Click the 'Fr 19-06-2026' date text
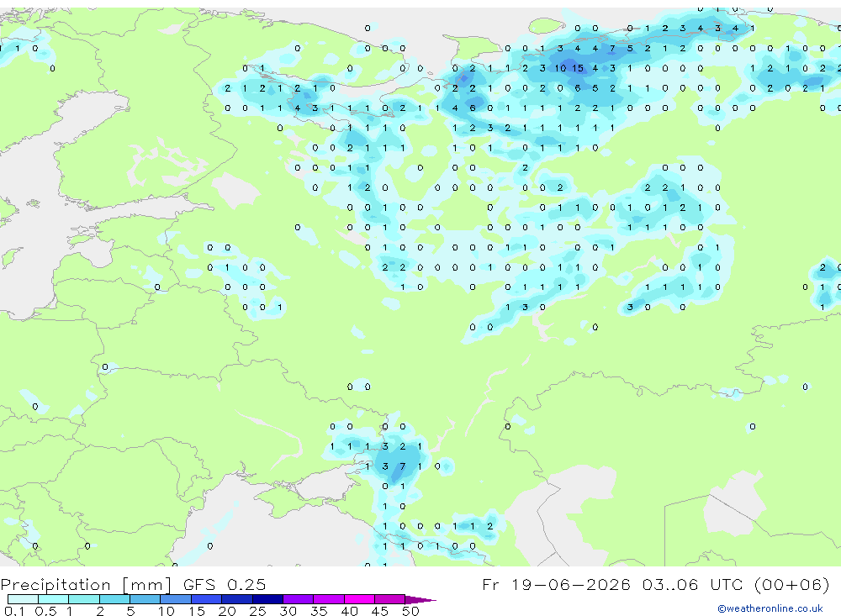Viewport: 841px width, 616px height. pyautogui.click(x=556, y=584)
